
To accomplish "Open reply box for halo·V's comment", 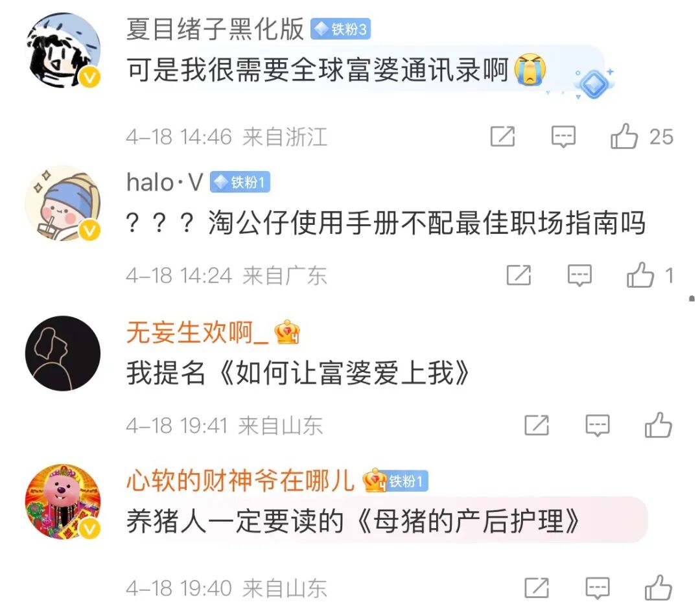I will pyautogui.click(x=579, y=275).
